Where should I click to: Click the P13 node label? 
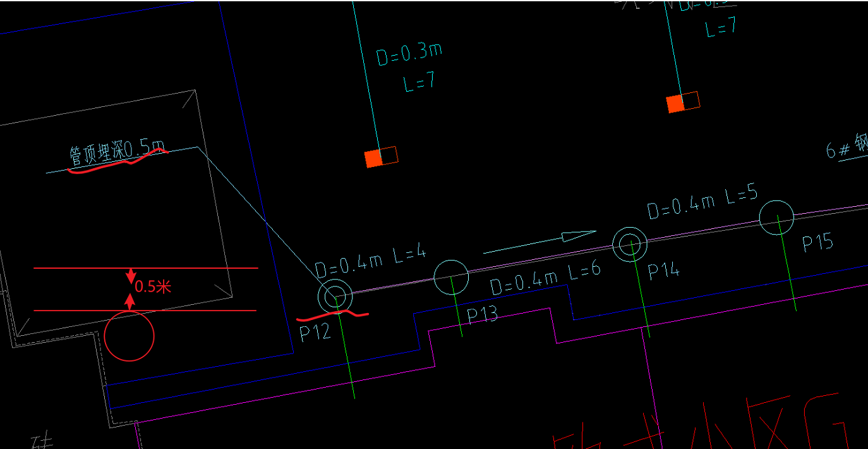coord(482,314)
